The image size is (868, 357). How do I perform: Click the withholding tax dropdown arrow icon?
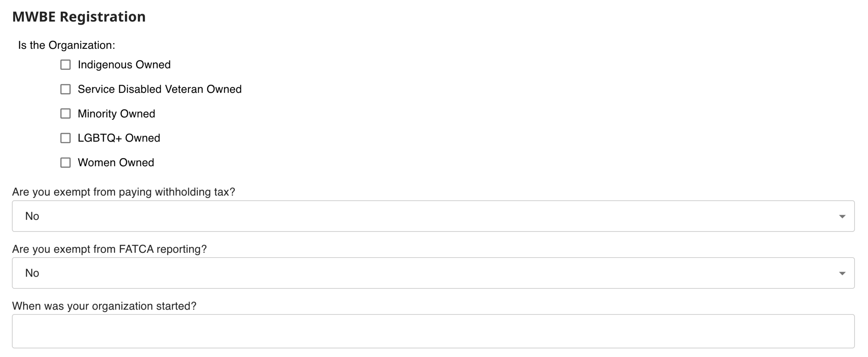[x=842, y=217]
